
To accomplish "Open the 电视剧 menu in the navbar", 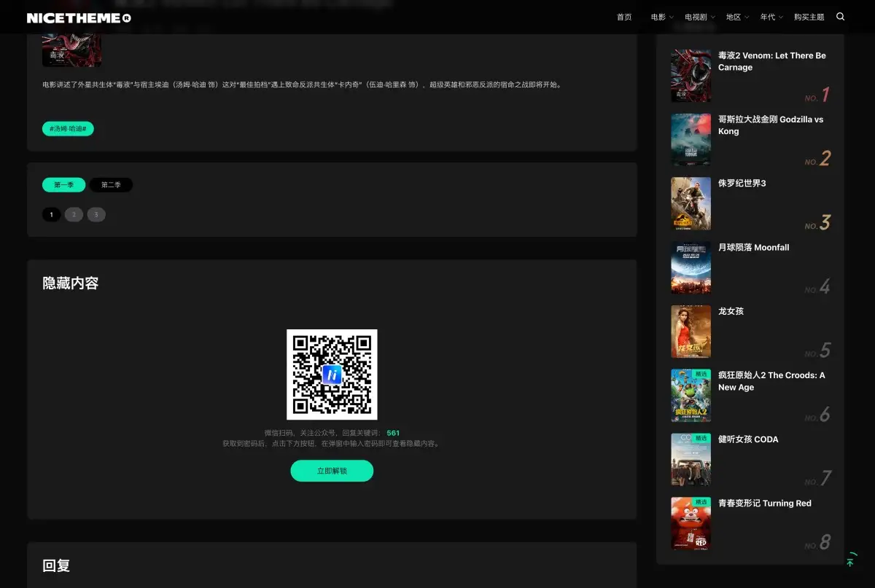I will [695, 16].
